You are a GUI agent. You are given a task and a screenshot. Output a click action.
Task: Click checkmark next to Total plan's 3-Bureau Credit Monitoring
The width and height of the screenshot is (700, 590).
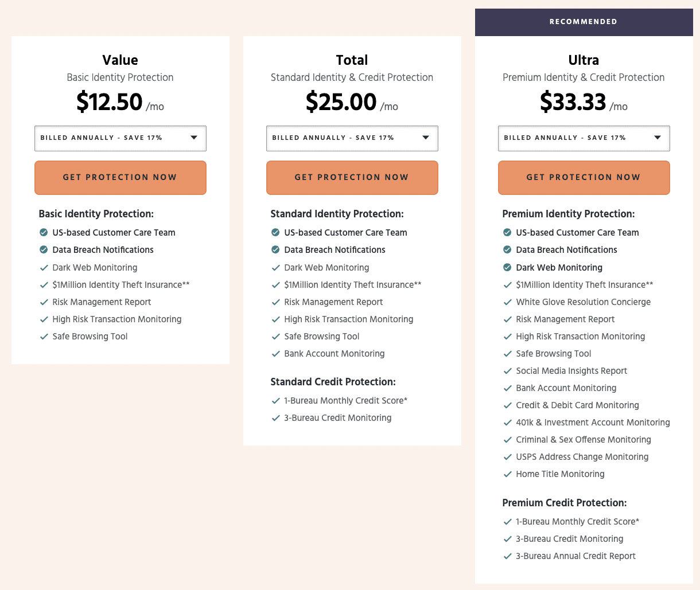click(275, 418)
